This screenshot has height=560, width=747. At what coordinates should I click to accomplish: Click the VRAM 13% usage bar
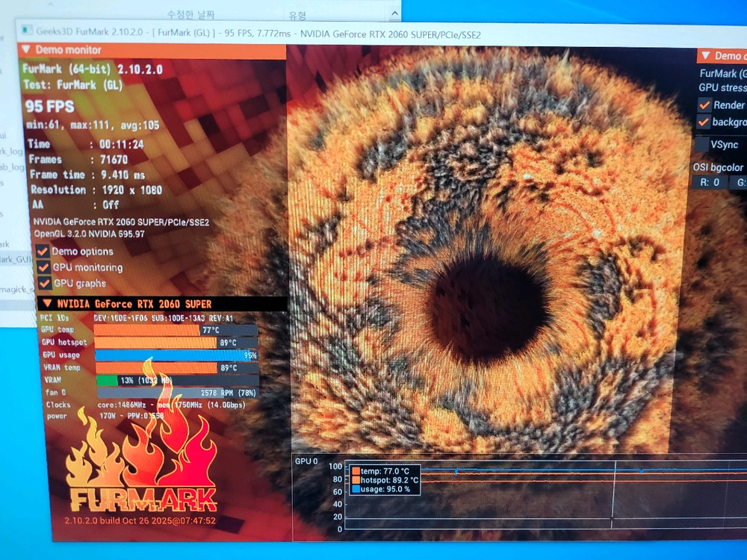(x=178, y=380)
